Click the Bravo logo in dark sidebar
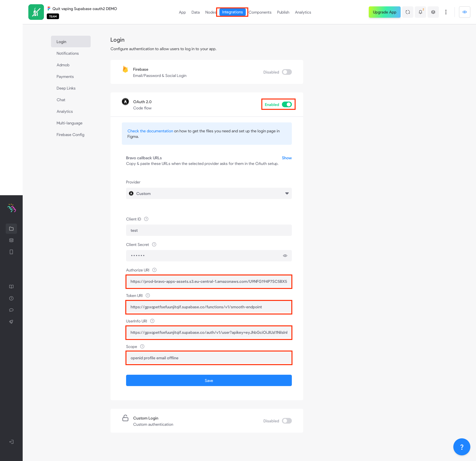Image resolution: width=476 pixels, height=461 pixels. tap(11, 208)
